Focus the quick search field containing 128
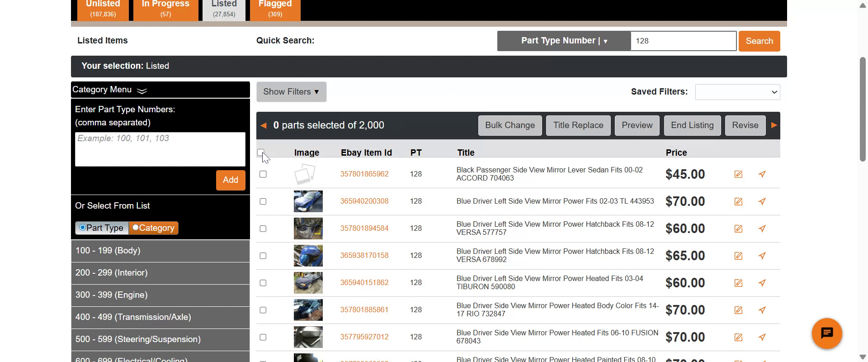The height and width of the screenshot is (362, 868). click(684, 41)
